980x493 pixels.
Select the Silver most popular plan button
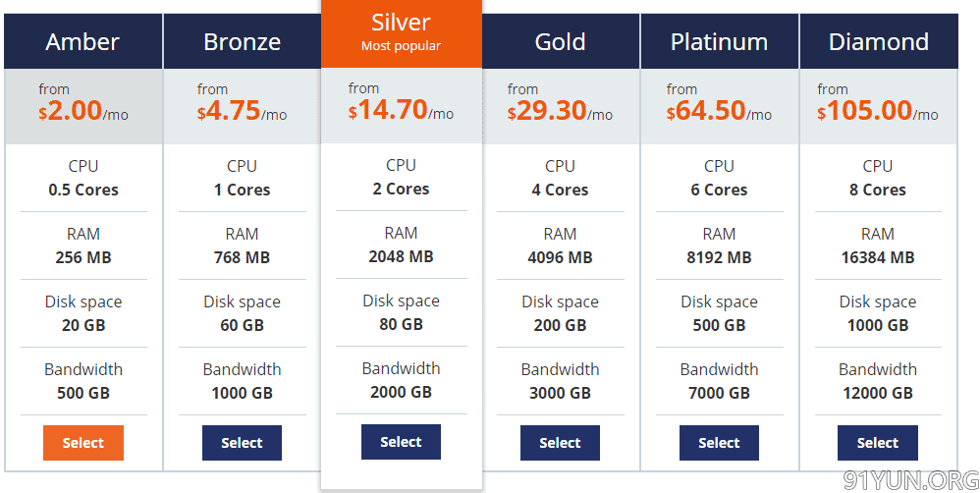coord(401,442)
